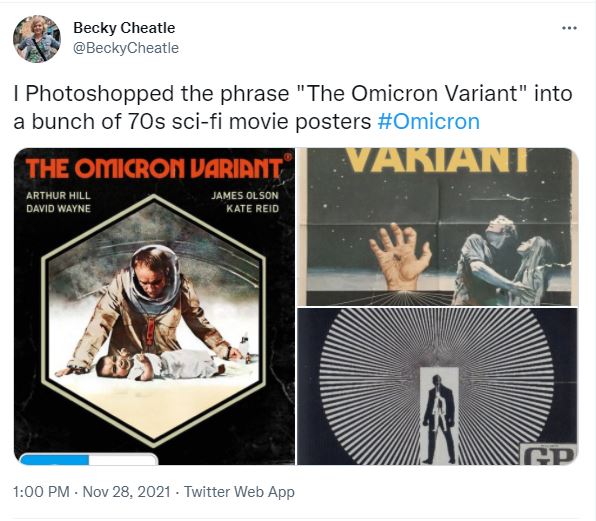
Task: Select the hexagon frame on the left poster
Action: (154, 321)
